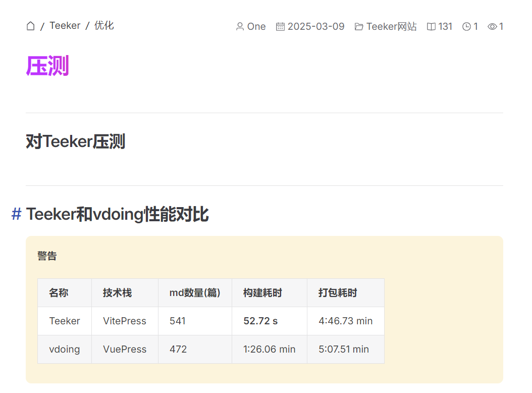Click the vdoing name cell
Screen dimensions: 532x393
coord(65,349)
